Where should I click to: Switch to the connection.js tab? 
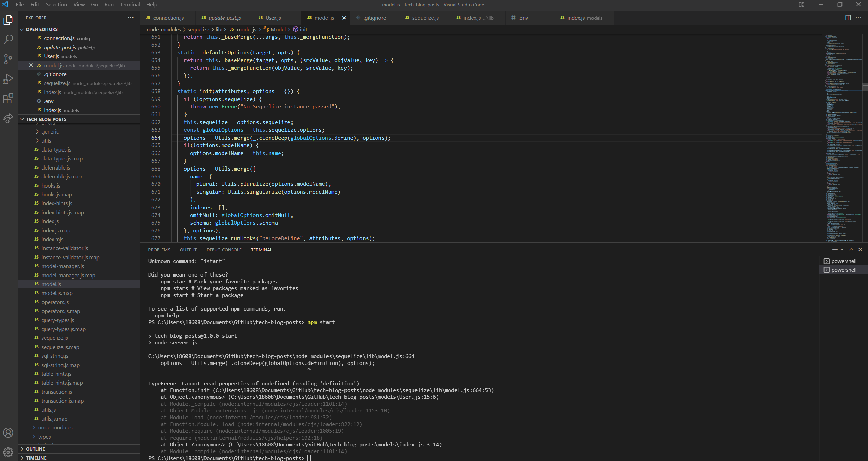[168, 18]
